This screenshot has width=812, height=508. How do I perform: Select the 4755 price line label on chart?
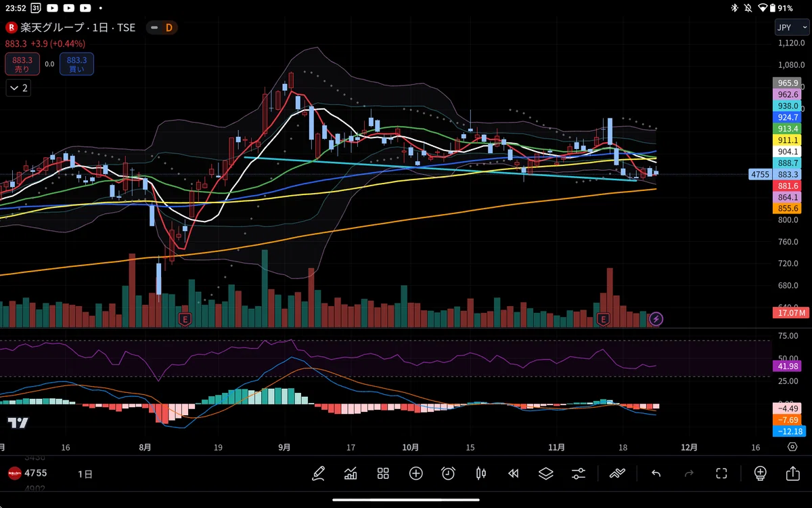click(760, 174)
